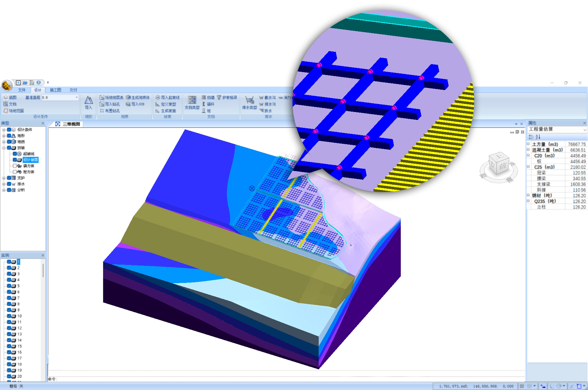Open the 排水类型 drainage type tool
The image size is (588, 390).
click(x=249, y=102)
